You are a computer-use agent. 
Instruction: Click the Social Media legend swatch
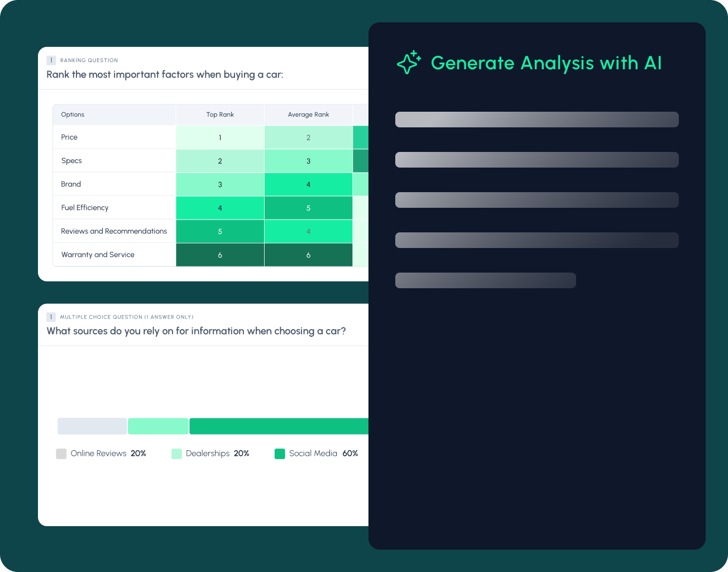[x=280, y=454]
